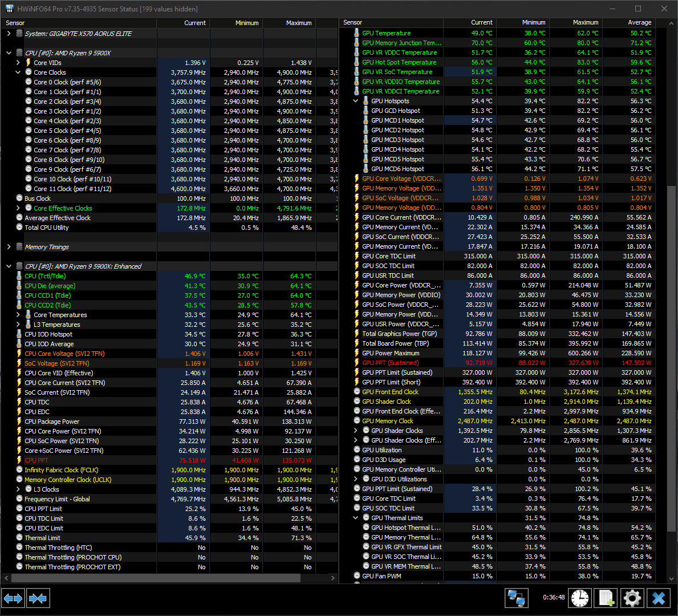Expand GPU D3D Utilizations
678x616 pixels.
(355, 479)
